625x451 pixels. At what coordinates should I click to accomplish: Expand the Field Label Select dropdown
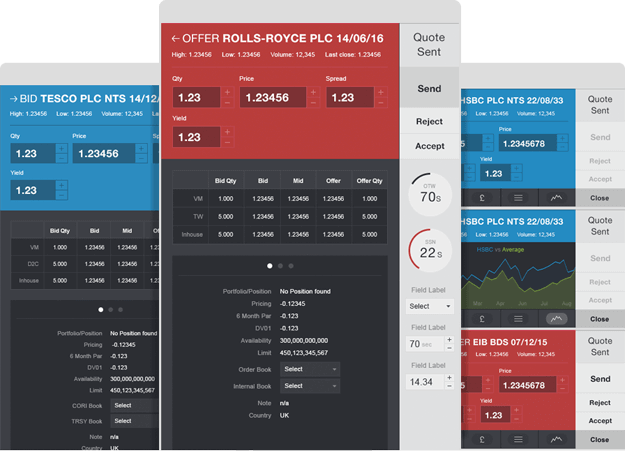coord(430,306)
